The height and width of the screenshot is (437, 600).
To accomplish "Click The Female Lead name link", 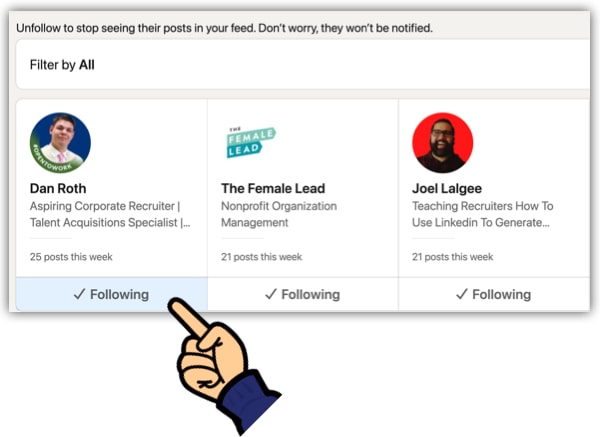I will (x=273, y=188).
